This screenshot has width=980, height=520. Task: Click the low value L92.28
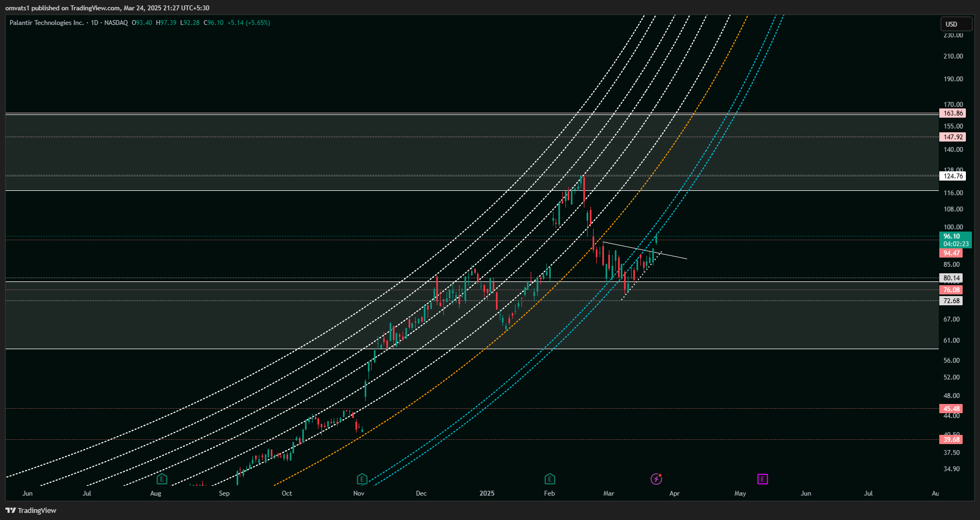pyautogui.click(x=190, y=23)
